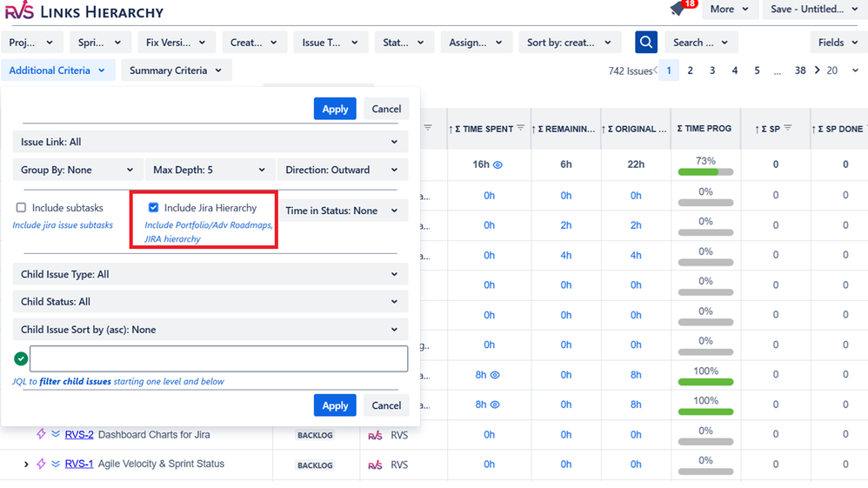Click the 73% time progress bar
This screenshot has height=488, width=868.
tap(706, 172)
